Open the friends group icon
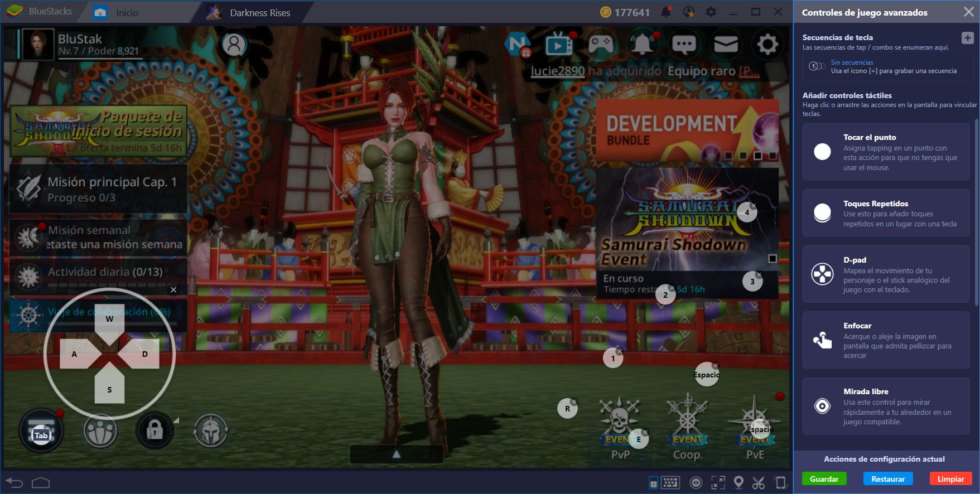This screenshot has height=494, width=980. (100, 430)
